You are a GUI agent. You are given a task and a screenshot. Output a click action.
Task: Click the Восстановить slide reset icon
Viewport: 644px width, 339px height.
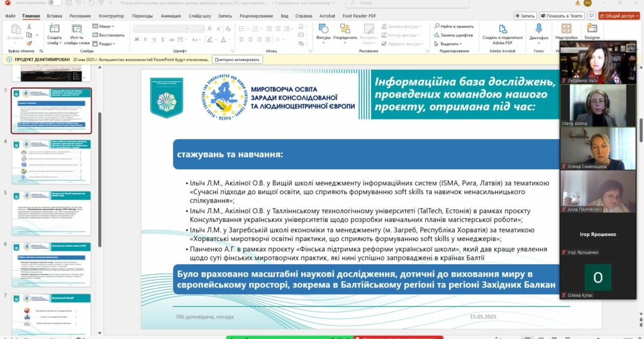click(96, 35)
